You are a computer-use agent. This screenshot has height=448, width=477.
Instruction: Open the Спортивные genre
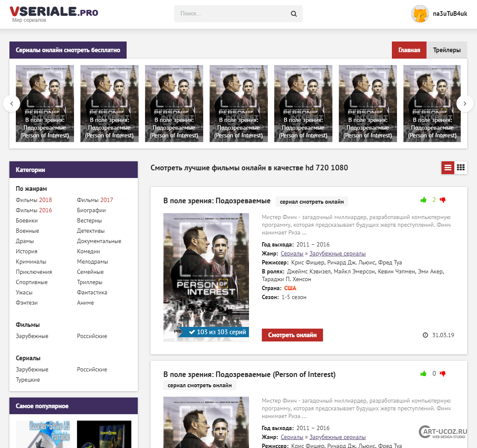[32, 282]
